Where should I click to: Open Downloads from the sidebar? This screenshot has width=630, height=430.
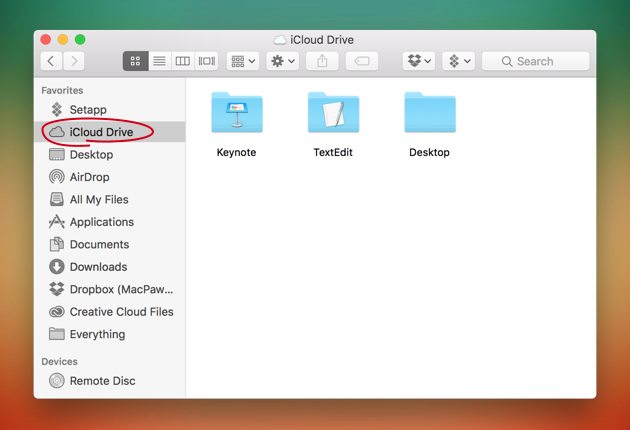109,267
